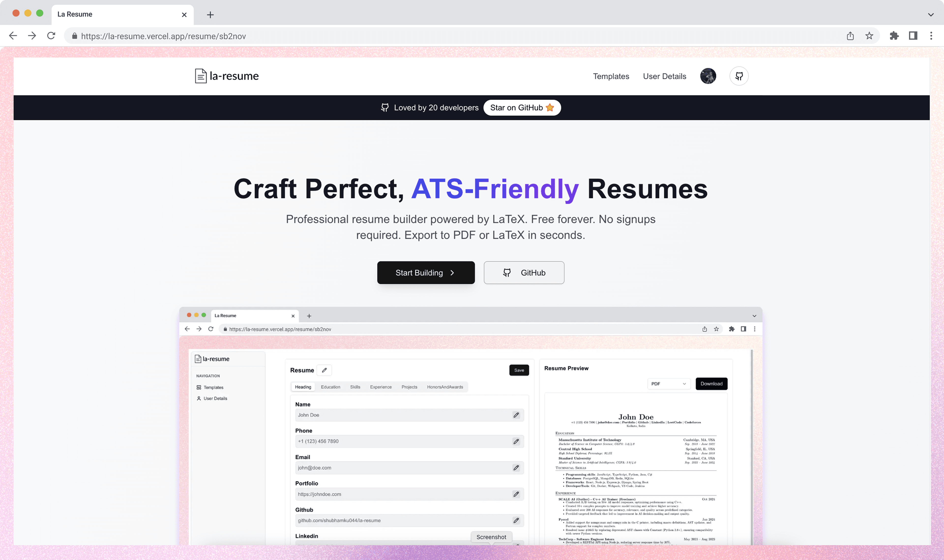The width and height of the screenshot is (944, 560).
Task: Toggle browser side panel icon
Action: point(913,36)
